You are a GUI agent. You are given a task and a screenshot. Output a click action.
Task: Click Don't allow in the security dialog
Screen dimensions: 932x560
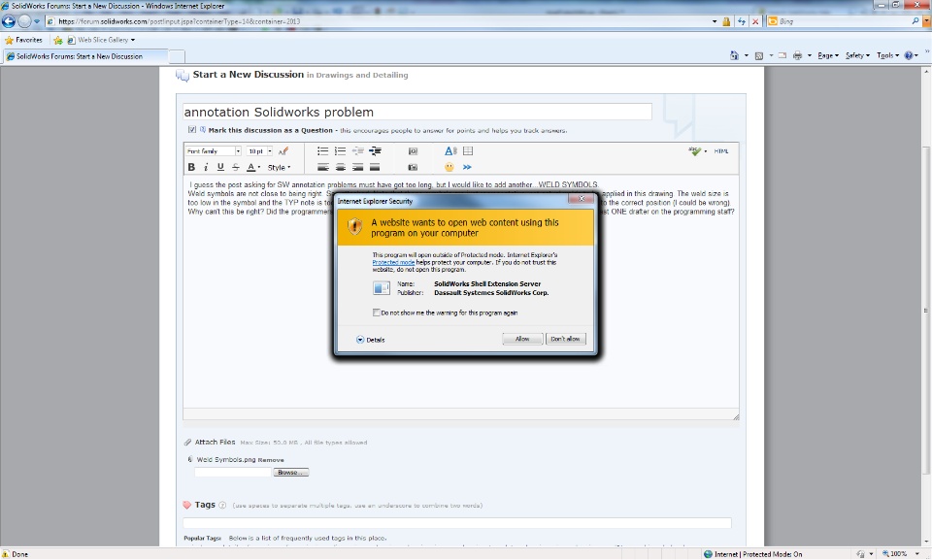point(565,339)
